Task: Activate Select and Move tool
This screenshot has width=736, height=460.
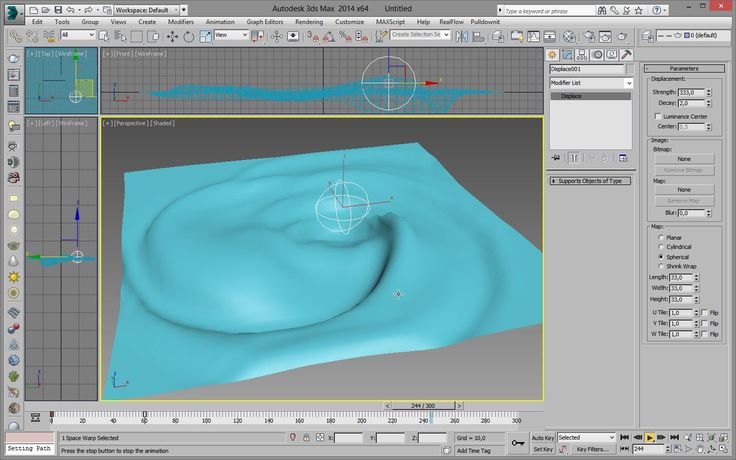Action: (x=172, y=36)
